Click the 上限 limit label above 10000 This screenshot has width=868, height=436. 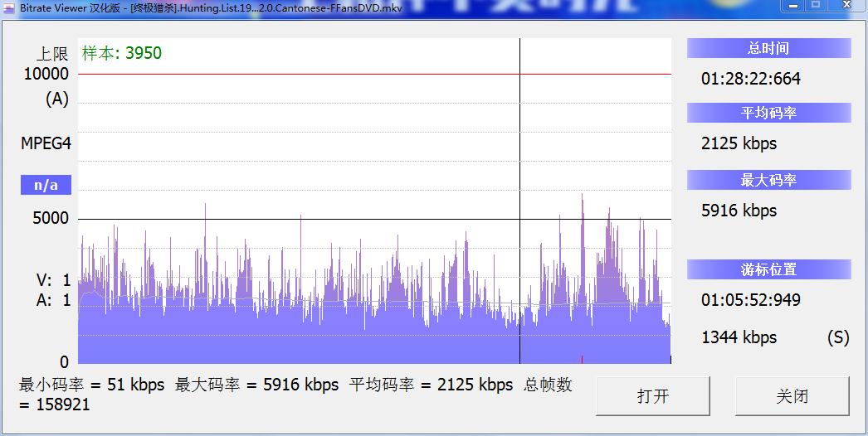(51, 54)
